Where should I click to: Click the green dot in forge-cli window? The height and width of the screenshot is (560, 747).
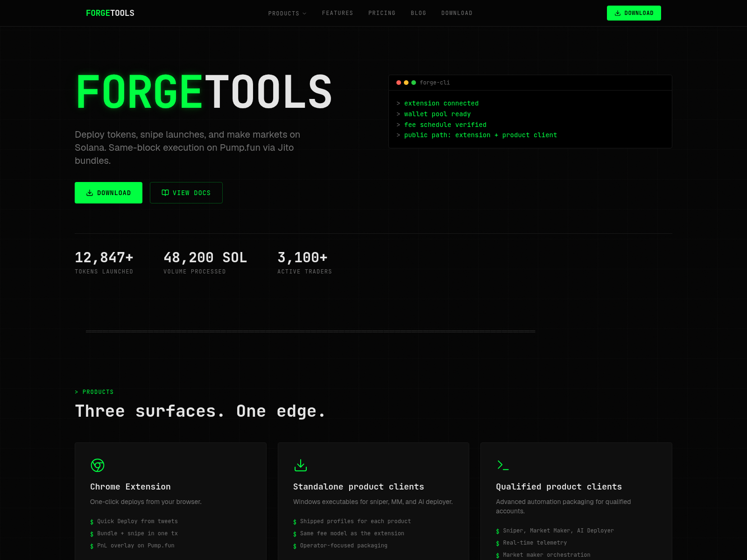point(414,83)
